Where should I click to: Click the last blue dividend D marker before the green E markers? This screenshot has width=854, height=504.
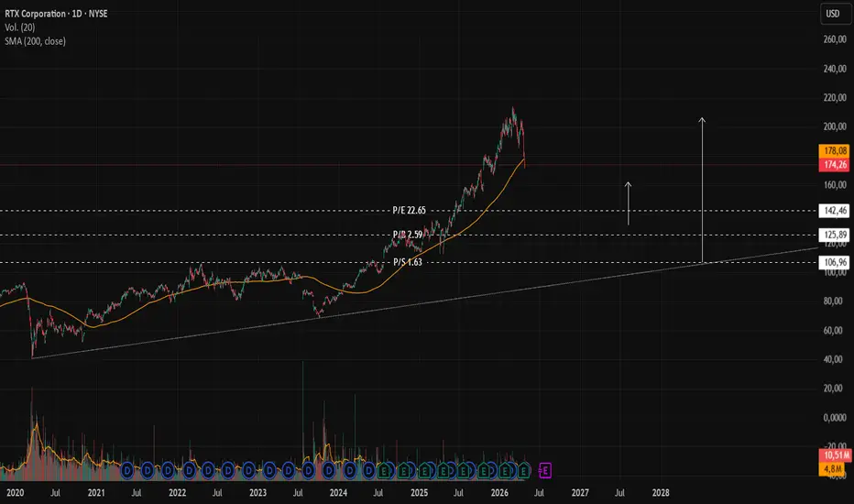[x=368, y=470]
